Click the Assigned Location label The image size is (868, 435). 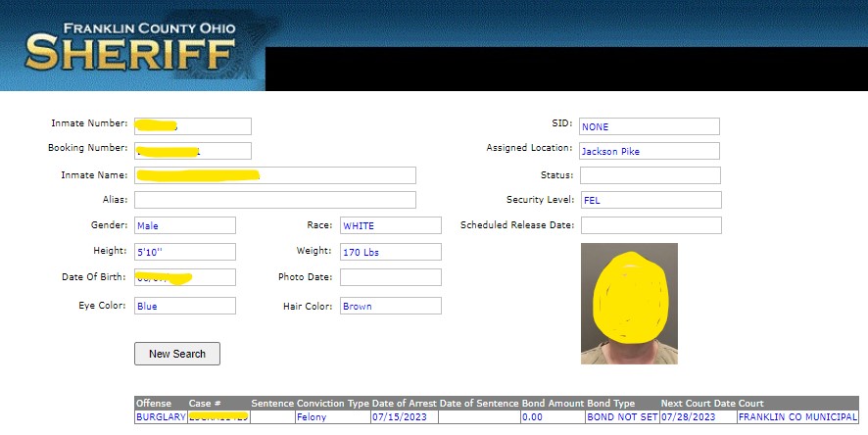[x=529, y=148]
